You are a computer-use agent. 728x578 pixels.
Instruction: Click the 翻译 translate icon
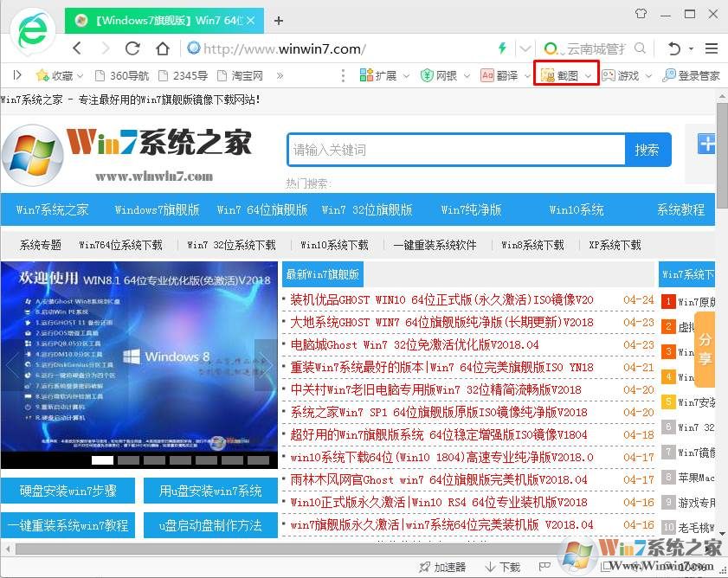(487, 74)
